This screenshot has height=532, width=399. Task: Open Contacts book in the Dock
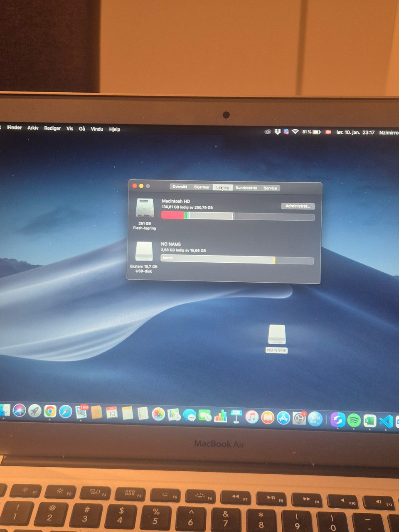(96, 412)
